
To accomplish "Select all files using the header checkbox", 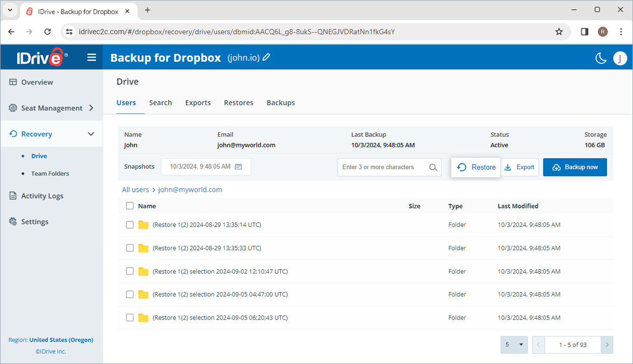I will point(130,206).
